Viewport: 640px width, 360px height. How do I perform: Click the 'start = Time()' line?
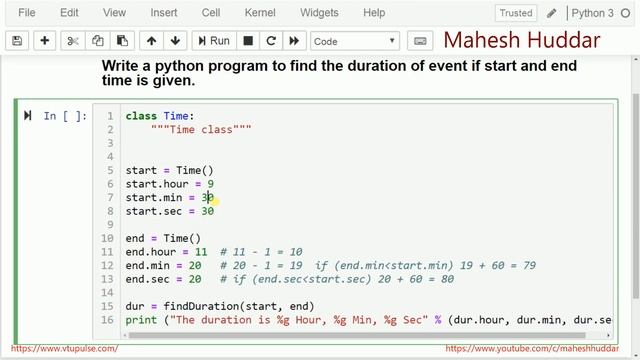pyautogui.click(x=169, y=170)
